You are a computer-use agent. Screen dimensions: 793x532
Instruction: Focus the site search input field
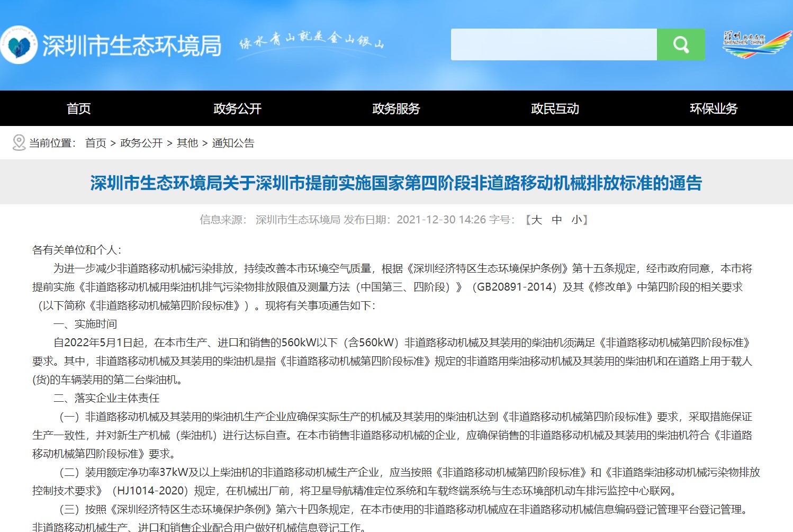(x=554, y=44)
